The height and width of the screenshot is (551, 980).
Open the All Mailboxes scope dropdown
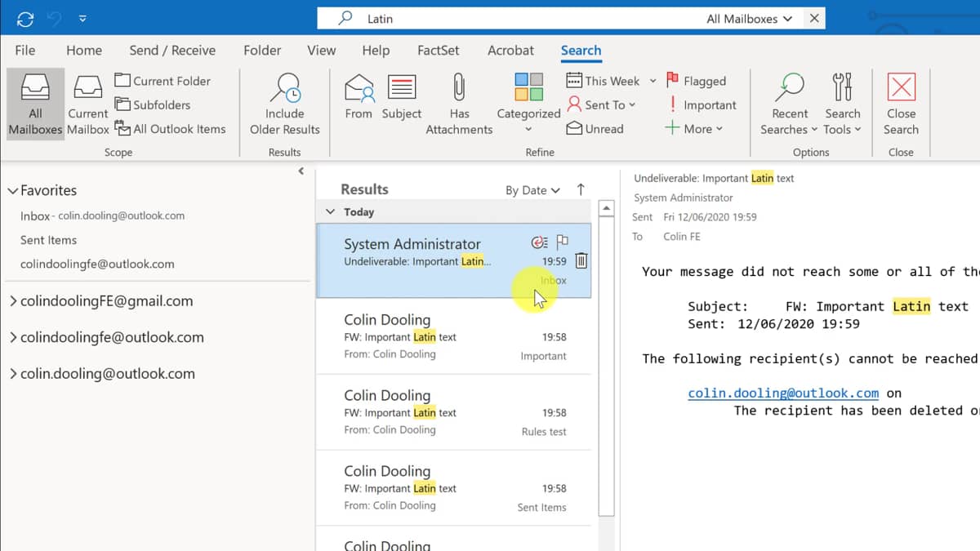pyautogui.click(x=749, y=19)
